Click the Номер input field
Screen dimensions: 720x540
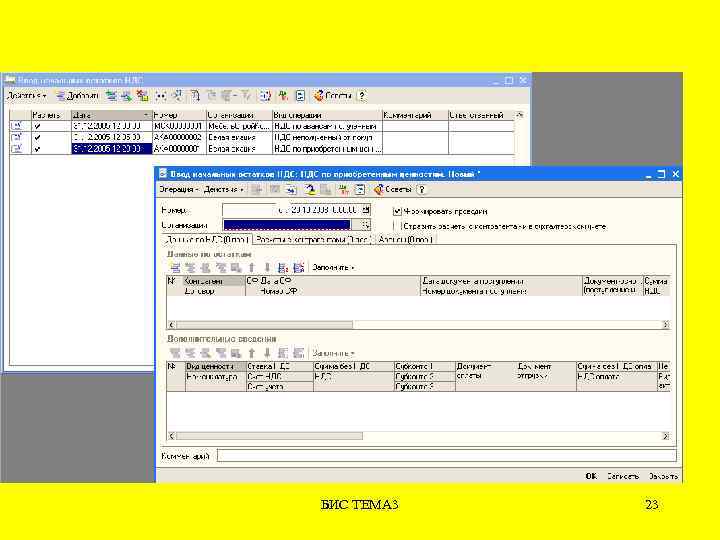point(249,210)
